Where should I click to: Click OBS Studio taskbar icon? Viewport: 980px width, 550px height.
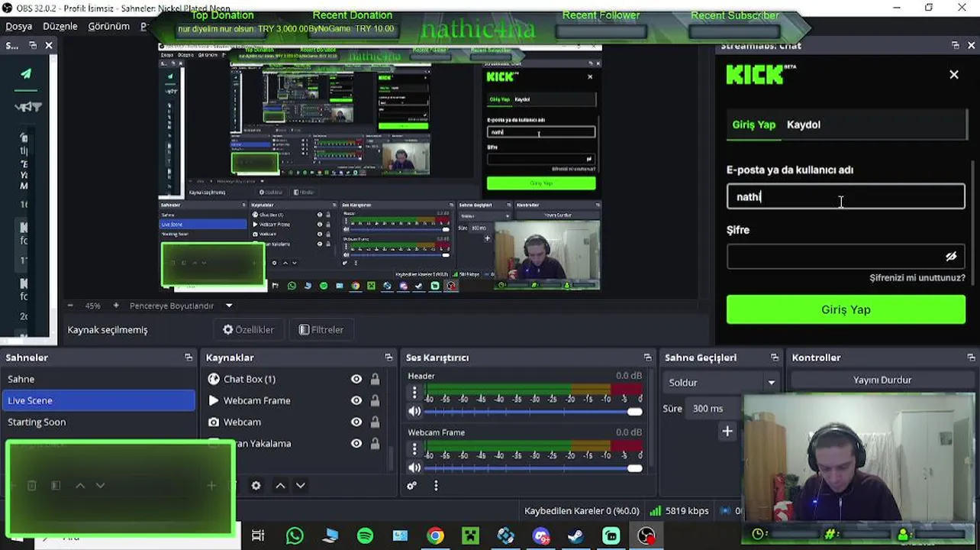tap(646, 536)
